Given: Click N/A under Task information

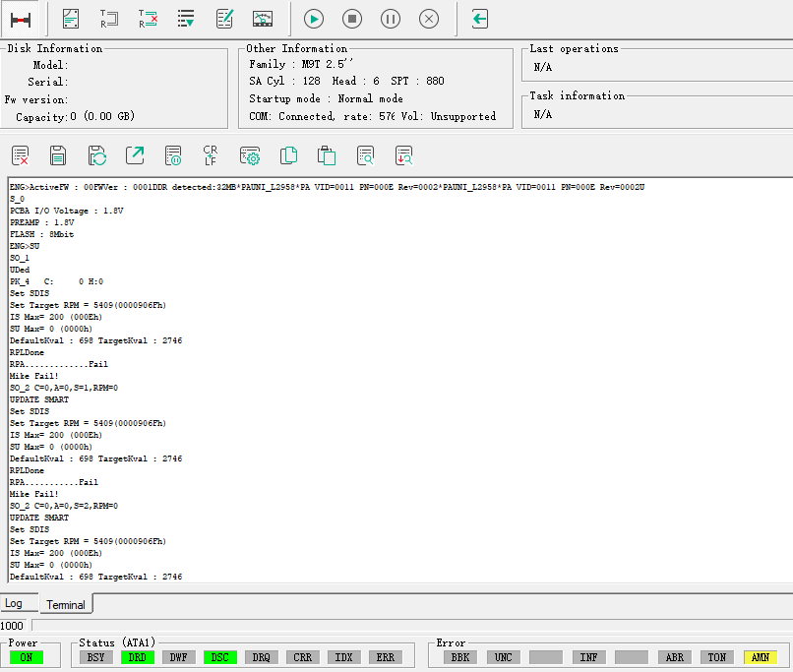Looking at the screenshot, I should coord(543,114).
